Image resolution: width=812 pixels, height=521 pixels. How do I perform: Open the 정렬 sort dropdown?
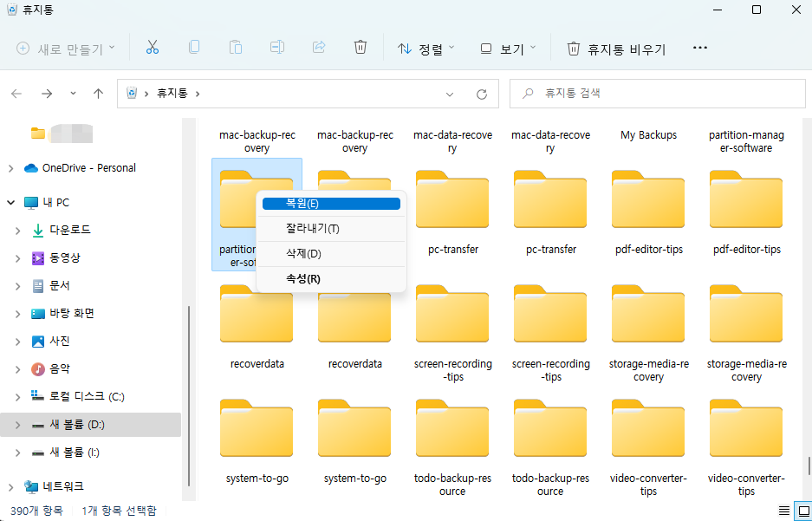click(425, 48)
